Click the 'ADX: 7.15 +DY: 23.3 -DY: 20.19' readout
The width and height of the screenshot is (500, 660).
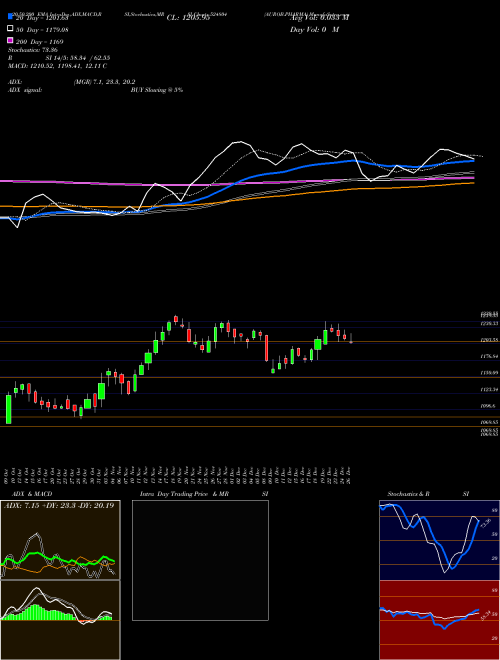[59, 506]
